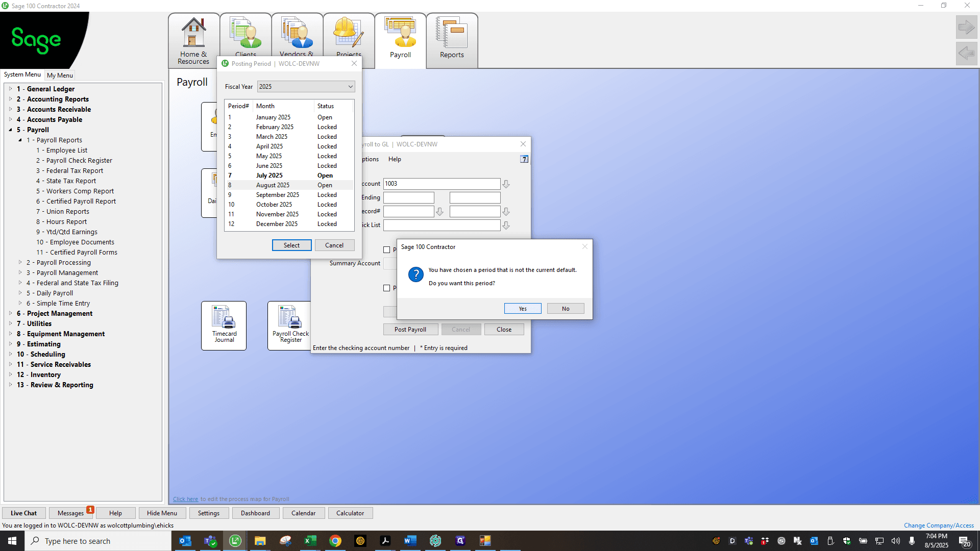
Task: Select the Payroll module icon
Action: tap(400, 41)
